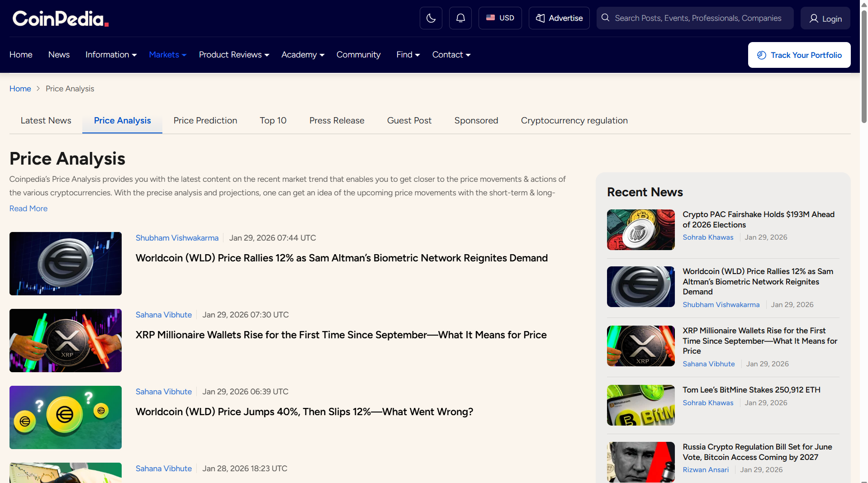Click the user profile icon beside Login
868x483 pixels.
click(814, 19)
